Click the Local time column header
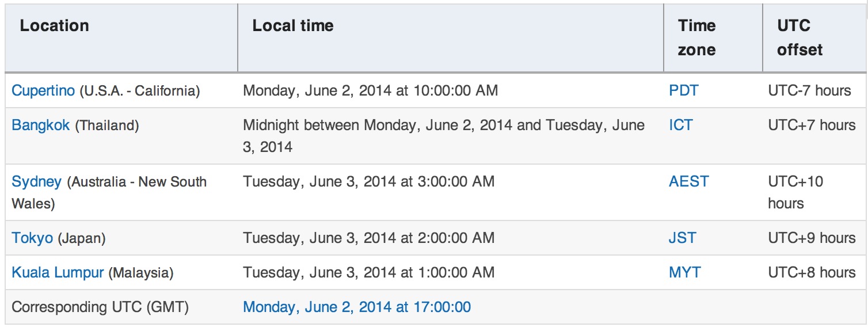The height and width of the screenshot is (327, 868). pos(293,26)
